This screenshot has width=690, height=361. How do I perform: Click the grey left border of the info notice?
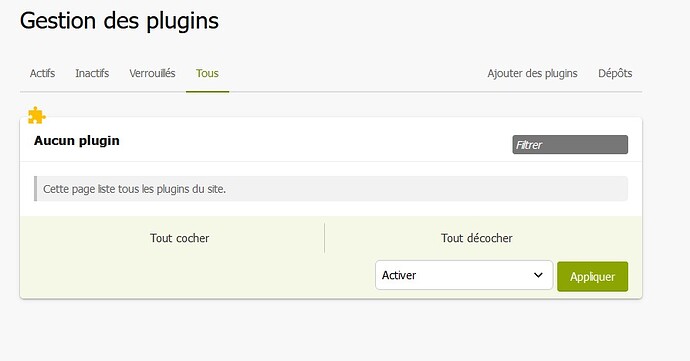pyautogui.click(x=35, y=189)
